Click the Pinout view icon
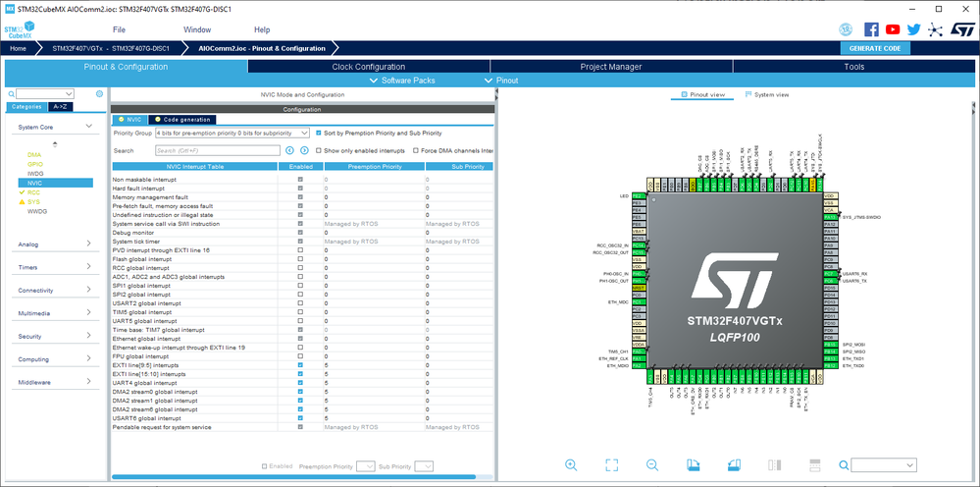 [x=685, y=94]
